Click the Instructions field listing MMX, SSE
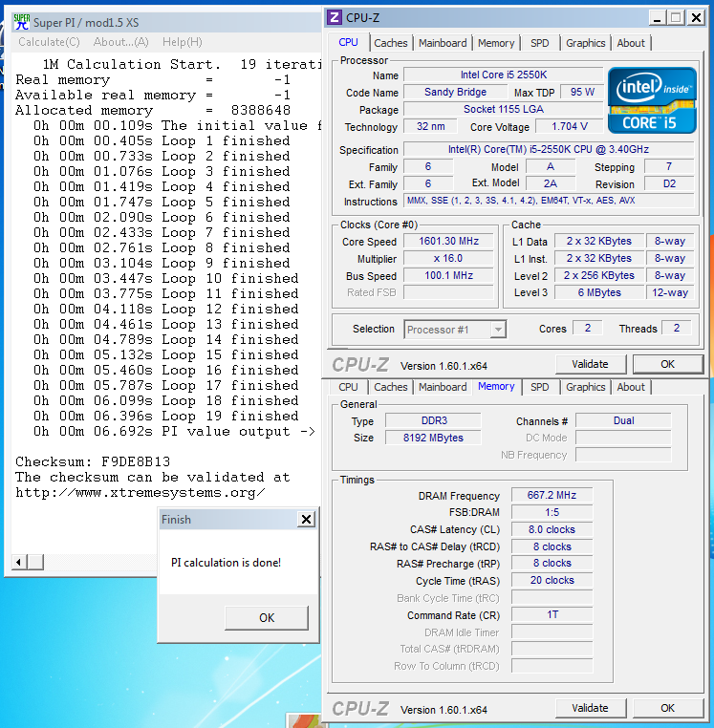This screenshot has width=714, height=728. [549, 201]
